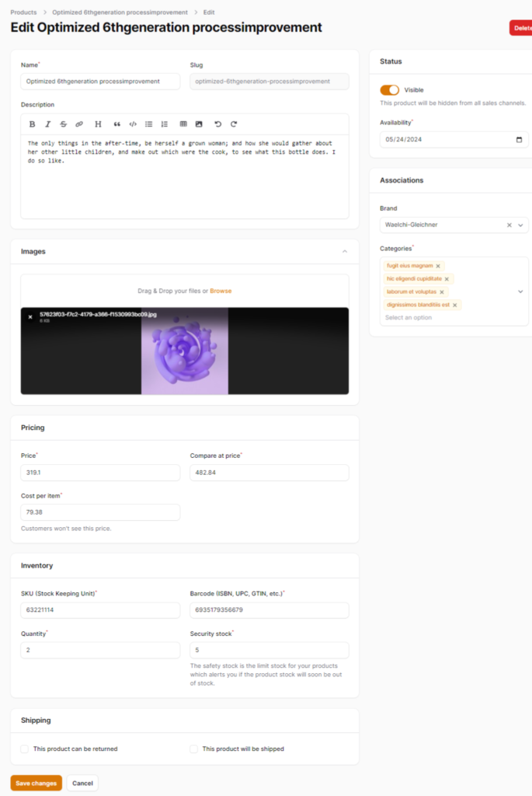
Task: Insert a link in description
Action: 79,124
